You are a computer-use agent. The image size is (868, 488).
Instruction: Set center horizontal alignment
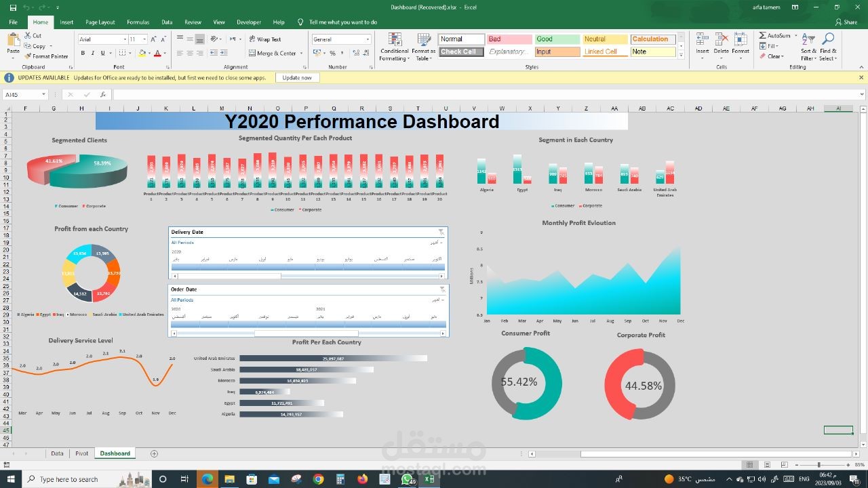pos(190,53)
